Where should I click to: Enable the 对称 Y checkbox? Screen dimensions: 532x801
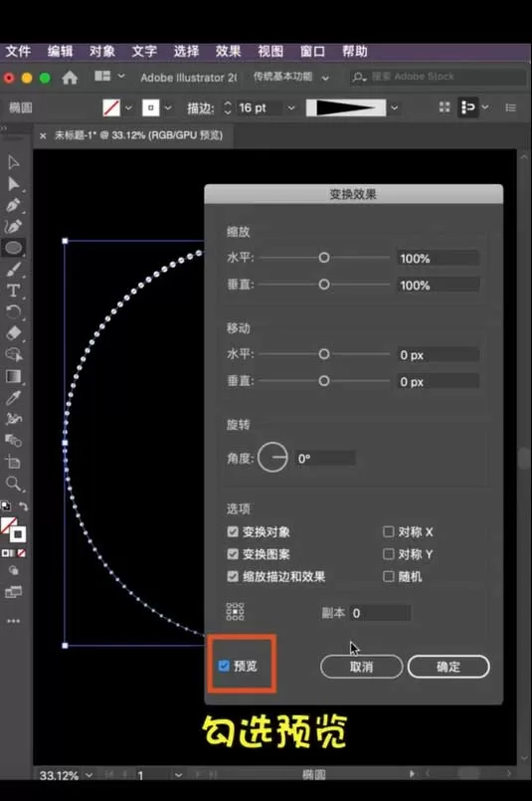tap(389, 554)
